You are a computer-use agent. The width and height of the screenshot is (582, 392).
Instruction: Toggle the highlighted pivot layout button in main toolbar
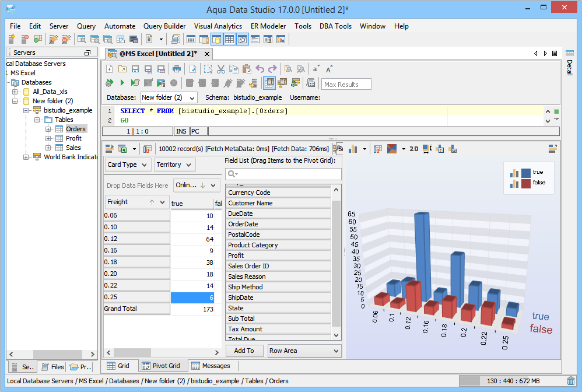[243, 39]
